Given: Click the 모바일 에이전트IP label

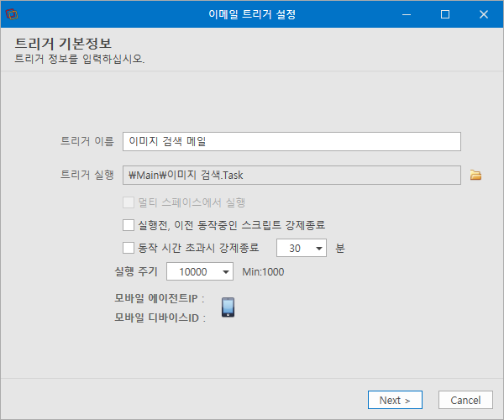Looking at the screenshot, I should [x=160, y=298].
